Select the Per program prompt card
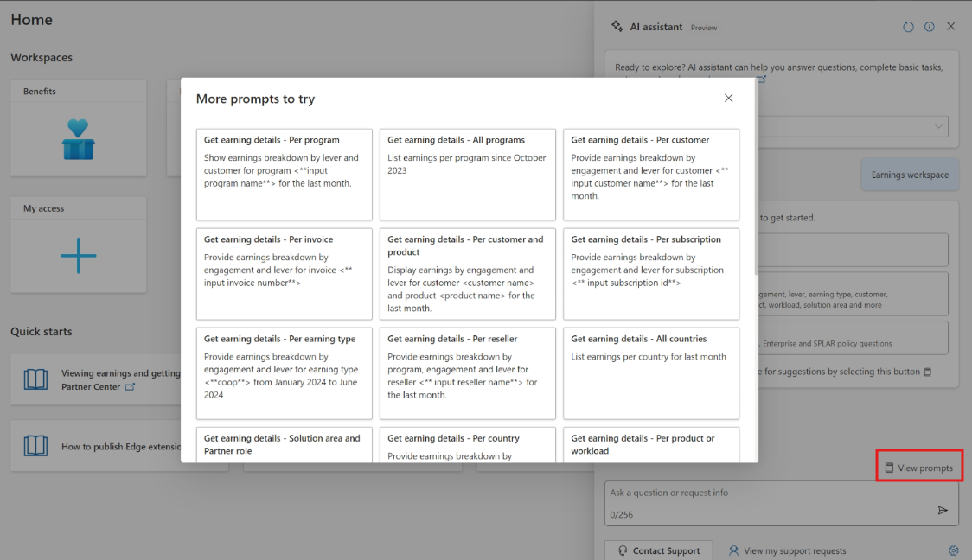This screenshot has width=972, height=560. [x=284, y=174]
